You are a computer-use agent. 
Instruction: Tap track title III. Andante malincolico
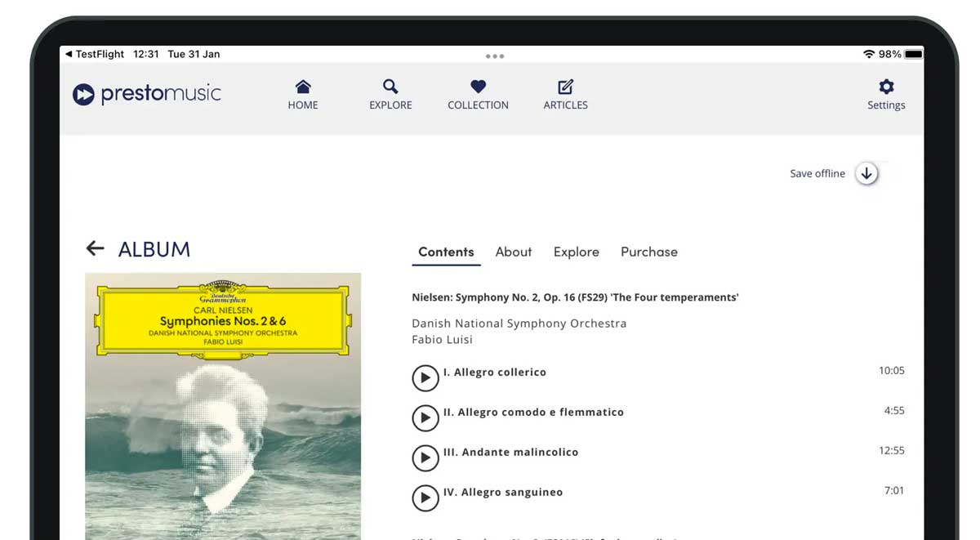[511, 452]
